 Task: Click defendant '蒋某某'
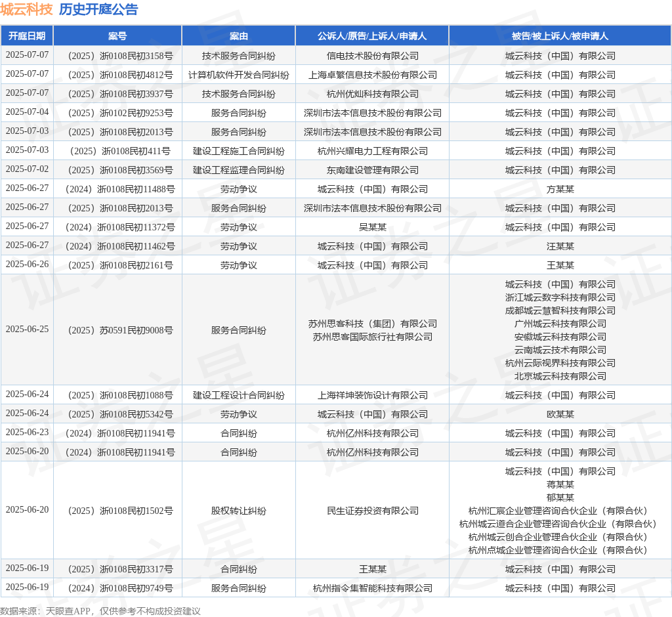pyautogui.click(x=560, y=485)
